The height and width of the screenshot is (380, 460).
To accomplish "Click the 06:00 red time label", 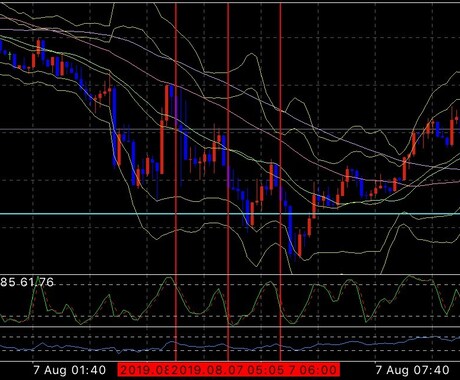I will (316, 370).
